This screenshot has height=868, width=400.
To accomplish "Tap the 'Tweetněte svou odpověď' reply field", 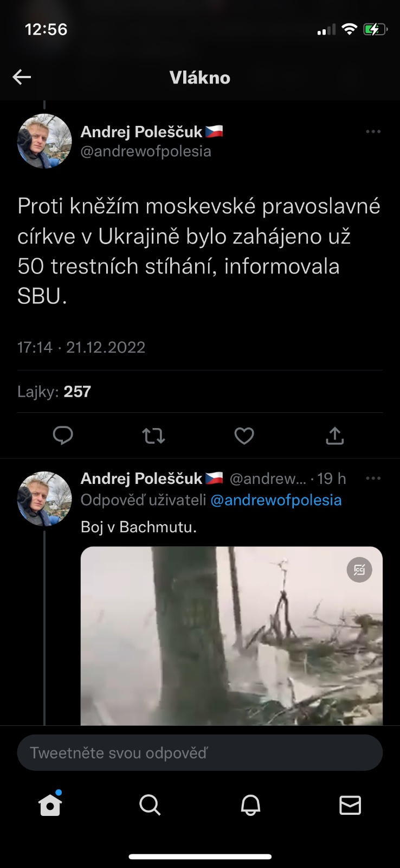I will click(x=200, y=752).
